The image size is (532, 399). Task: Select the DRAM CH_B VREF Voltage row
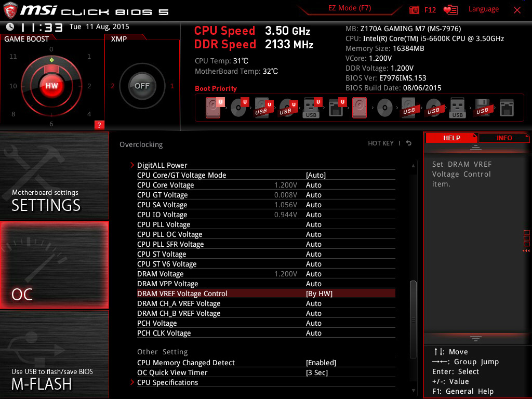[x=266, y=313]
